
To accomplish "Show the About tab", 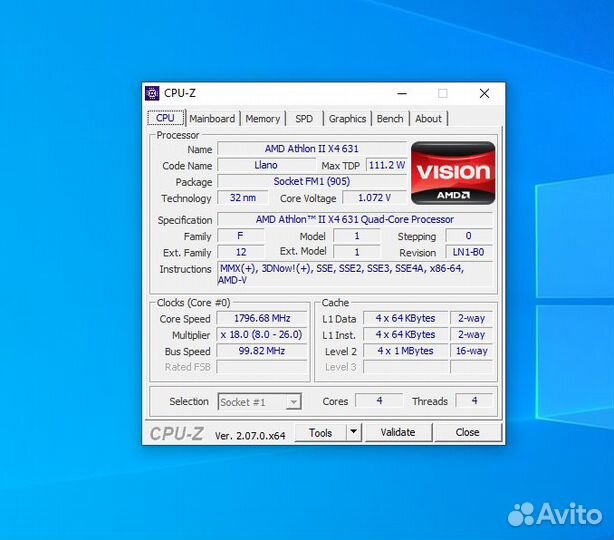I will pyautogui.click(x=428, y=119).
